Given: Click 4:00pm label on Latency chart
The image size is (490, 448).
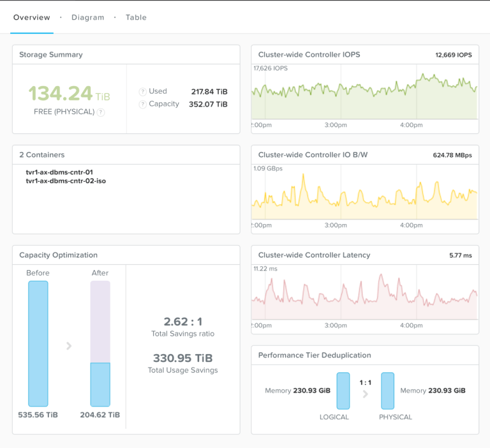Looking at the screenshot, I should pyautogui.click(x=412, y=325).
